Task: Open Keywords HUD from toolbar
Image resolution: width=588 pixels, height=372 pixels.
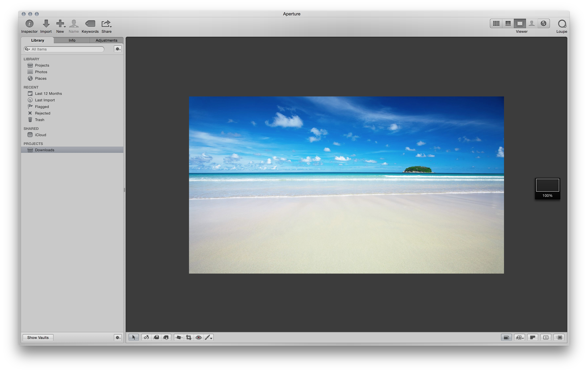Action: pyautogui.click(x=90, y=24)
